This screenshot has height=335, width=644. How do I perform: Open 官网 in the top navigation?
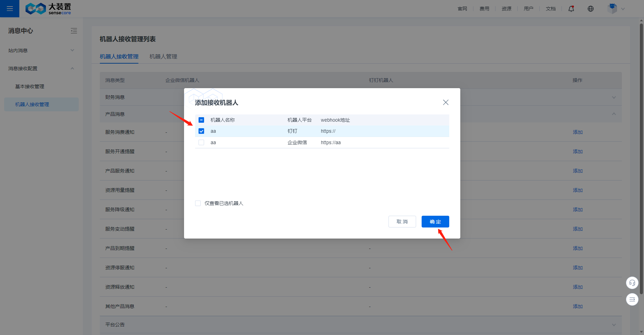(462, 9)
